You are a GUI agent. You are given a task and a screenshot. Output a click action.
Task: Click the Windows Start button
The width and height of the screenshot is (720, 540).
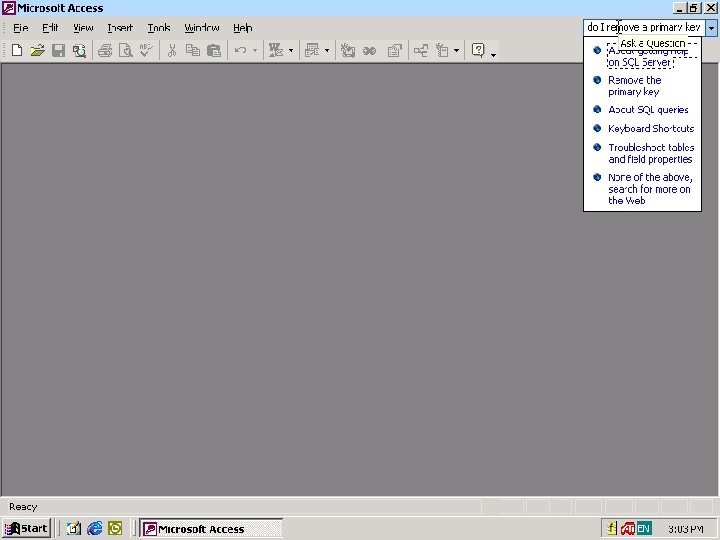[x=26, y=529]
